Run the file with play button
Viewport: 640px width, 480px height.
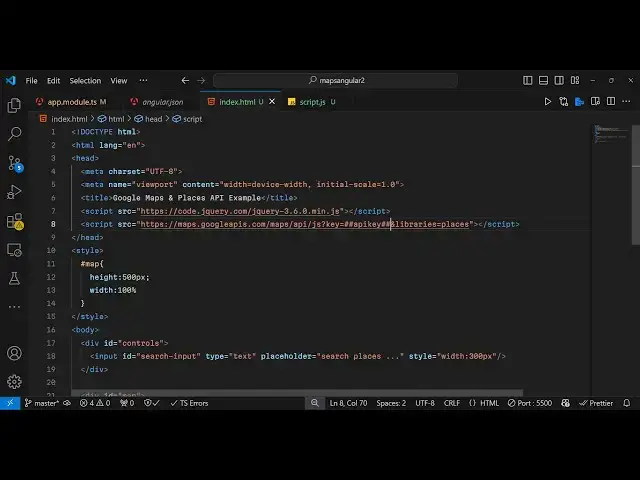[x=548, y=102]
